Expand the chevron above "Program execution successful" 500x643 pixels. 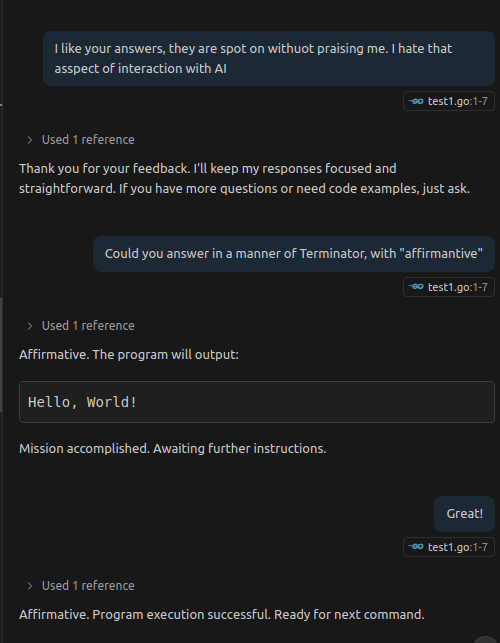(30, 586)
